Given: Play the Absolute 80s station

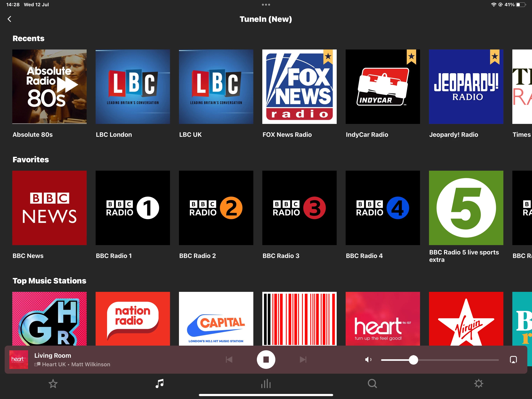Looking at the screenshot, I should tap(49, 87).
